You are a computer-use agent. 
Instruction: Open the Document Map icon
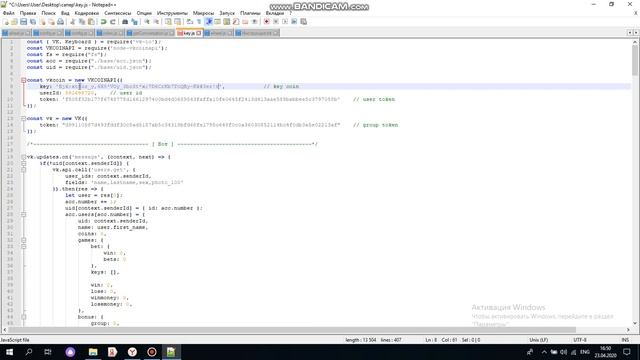[x=227, y=22]
